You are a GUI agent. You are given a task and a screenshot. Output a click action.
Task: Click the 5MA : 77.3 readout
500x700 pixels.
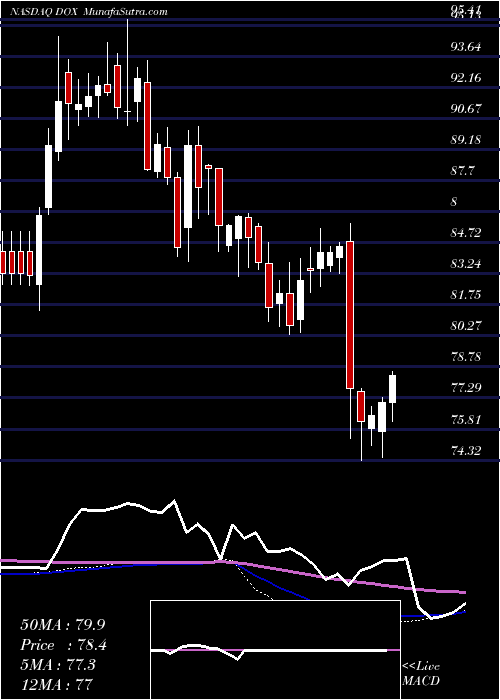pyautogui.click(x=58, y=666)
